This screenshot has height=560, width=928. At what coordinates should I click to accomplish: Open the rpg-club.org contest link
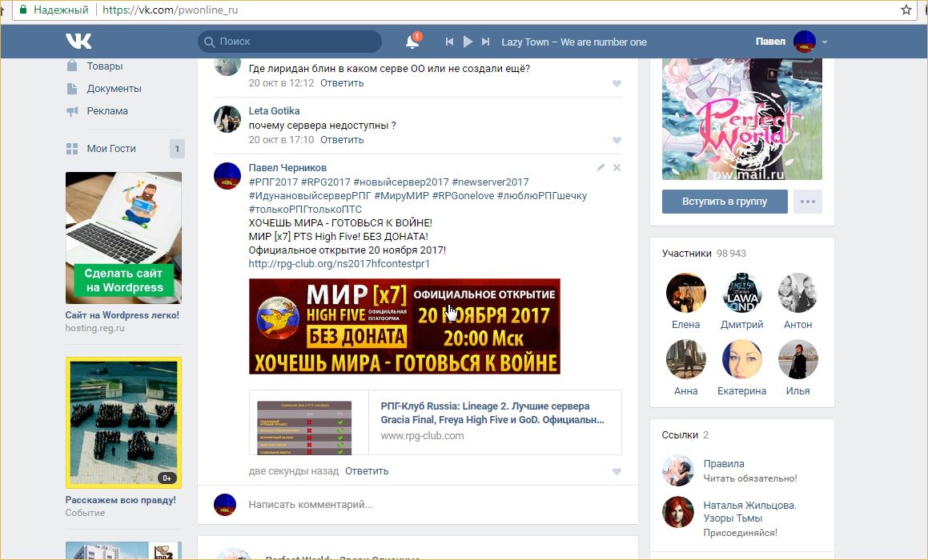point(339,263)
